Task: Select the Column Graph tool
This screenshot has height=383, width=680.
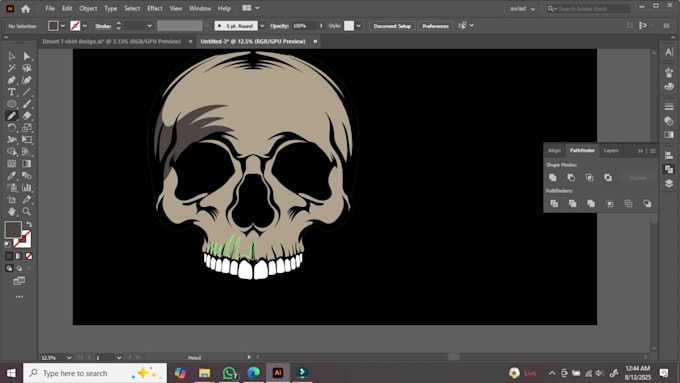Action: (27, 187)
